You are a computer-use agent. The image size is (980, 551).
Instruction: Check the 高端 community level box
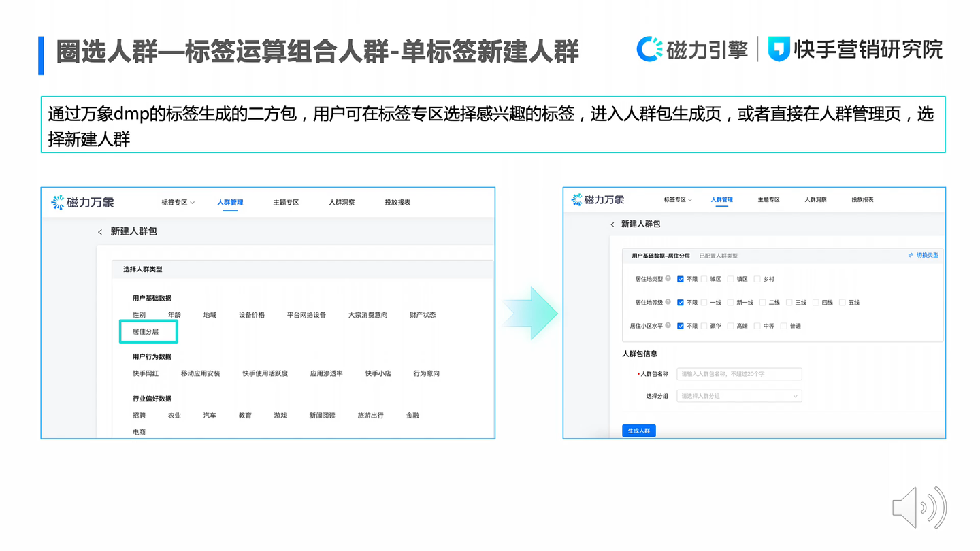[730, 326]
